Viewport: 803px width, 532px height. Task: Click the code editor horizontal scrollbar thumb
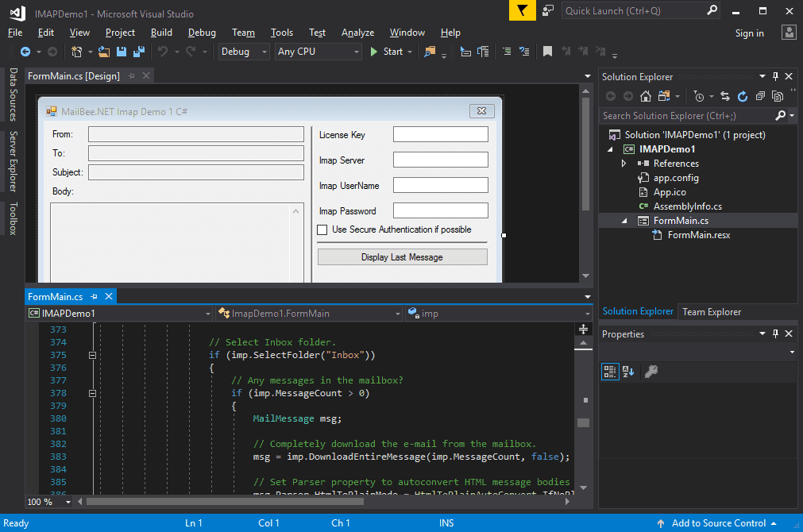(225, 502)
